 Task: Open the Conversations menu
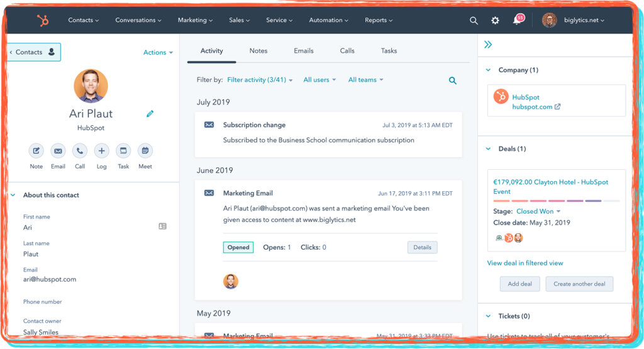pyautogui.click(x=138, y=20)
